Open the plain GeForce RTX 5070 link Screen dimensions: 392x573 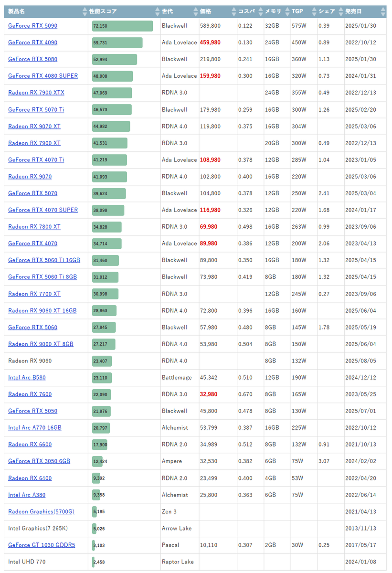(x=32, y=193)
